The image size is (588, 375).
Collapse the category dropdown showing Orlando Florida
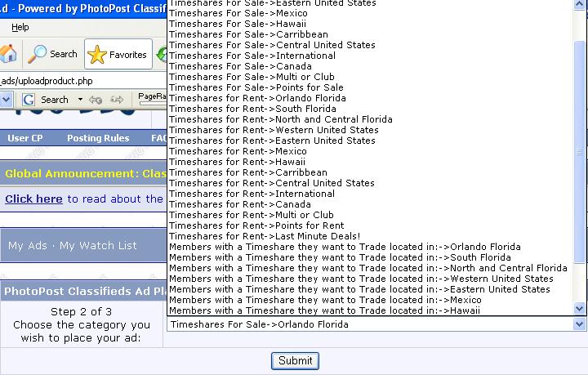point(580,324)
